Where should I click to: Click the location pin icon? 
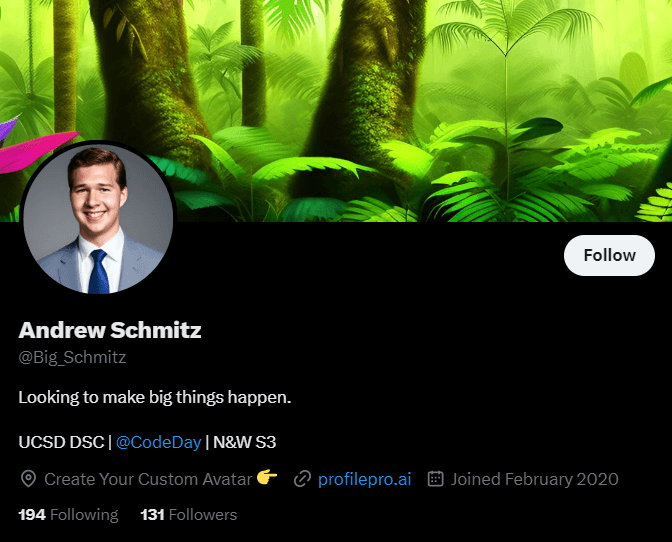(28, 479)
